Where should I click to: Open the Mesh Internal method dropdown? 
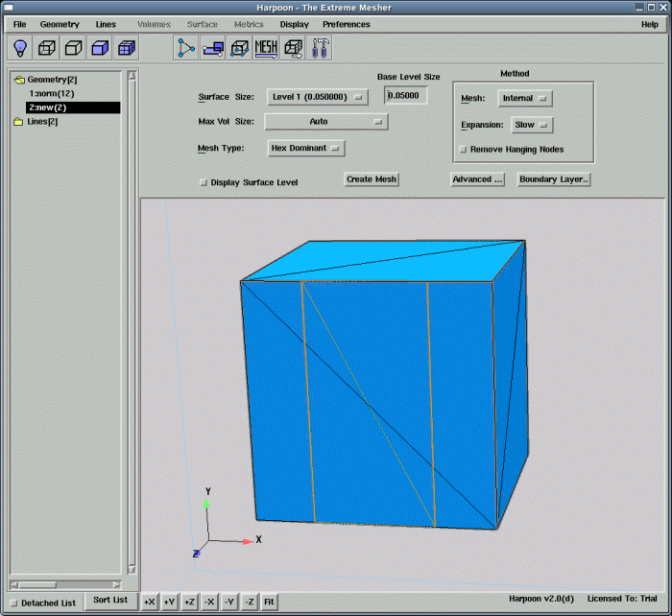[x=525, y=99]
